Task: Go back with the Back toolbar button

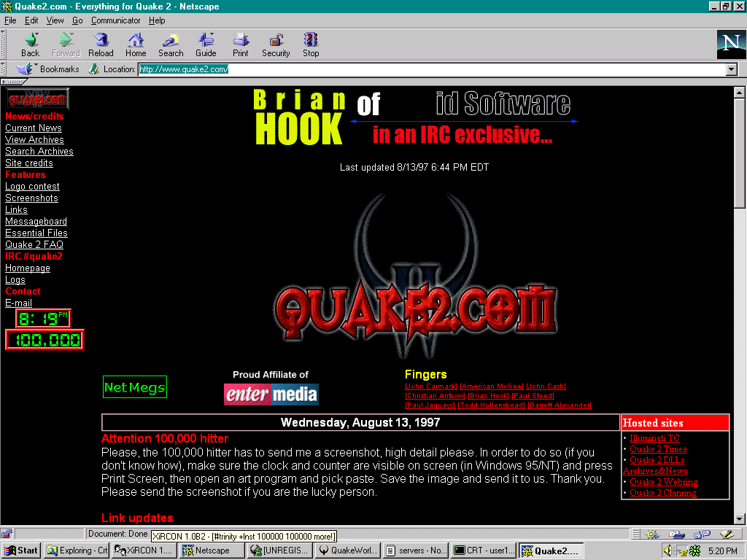Action: point(30,44)
